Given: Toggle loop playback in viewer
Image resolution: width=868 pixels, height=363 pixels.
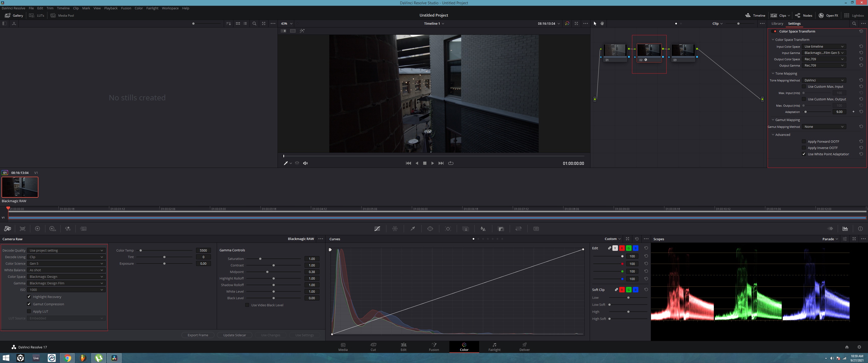Looking at the screenshot, I should tap(450, 163).
